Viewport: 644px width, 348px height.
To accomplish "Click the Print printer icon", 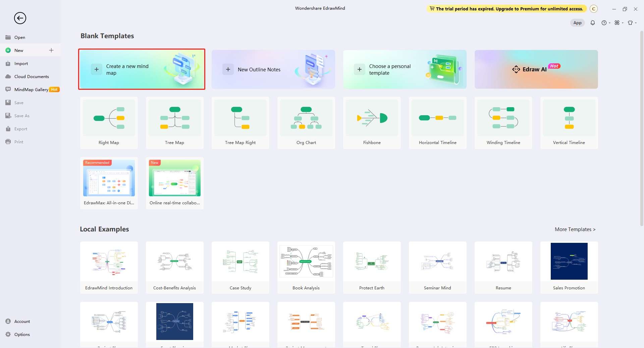I will pos(8,142).
